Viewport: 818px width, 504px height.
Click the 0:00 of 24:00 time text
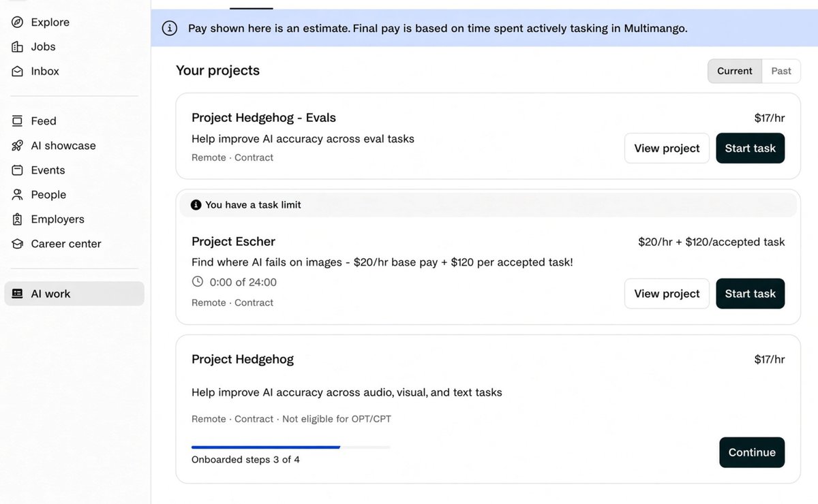click(243, 282)
